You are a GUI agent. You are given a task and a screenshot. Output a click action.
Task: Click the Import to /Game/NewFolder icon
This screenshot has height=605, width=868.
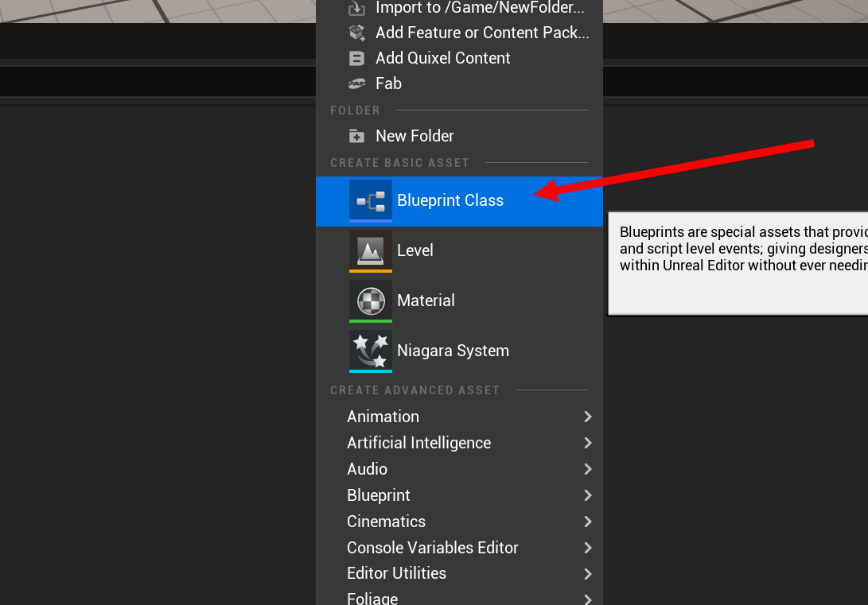click(x=356, y=8)
